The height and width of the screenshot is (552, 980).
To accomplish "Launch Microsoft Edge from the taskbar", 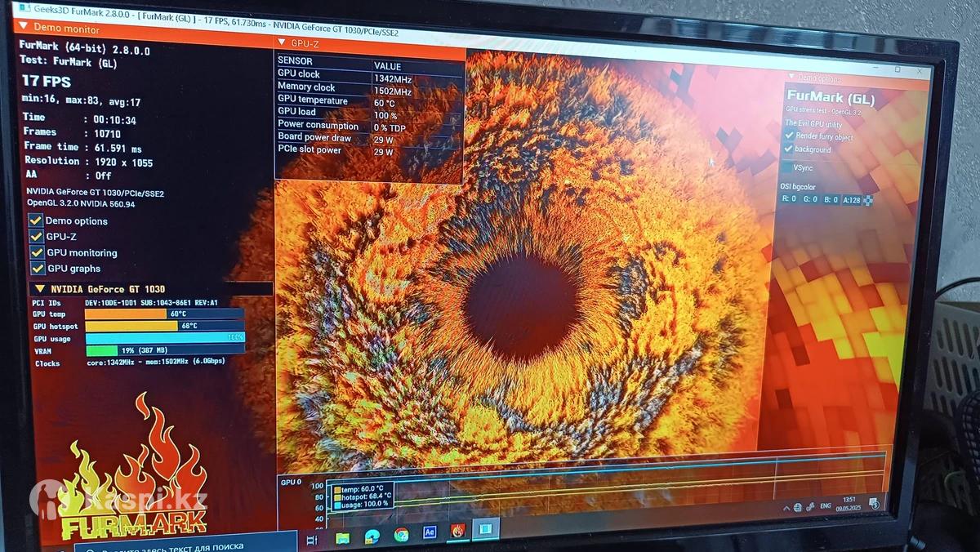I will [372, 536].
